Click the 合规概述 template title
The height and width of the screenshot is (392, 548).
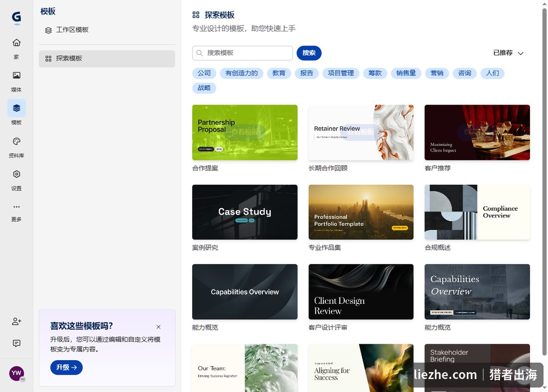point(437,248)
